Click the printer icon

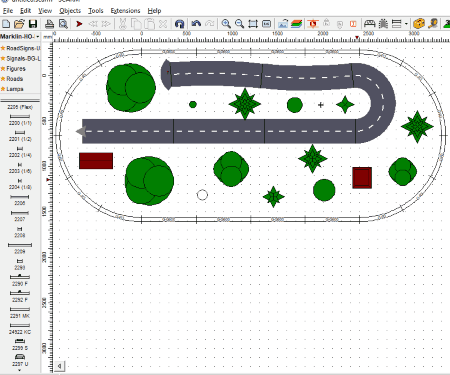point(50,24)
